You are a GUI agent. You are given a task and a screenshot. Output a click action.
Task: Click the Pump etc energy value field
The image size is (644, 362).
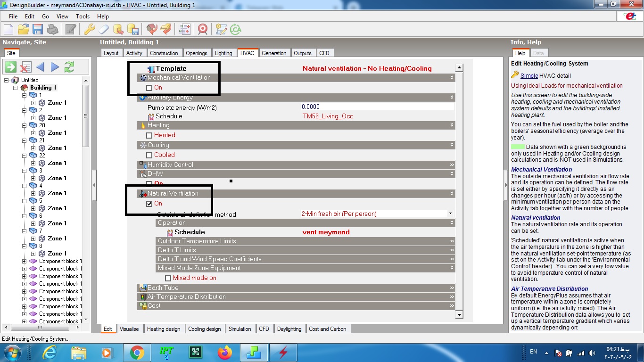click(377, 107)
